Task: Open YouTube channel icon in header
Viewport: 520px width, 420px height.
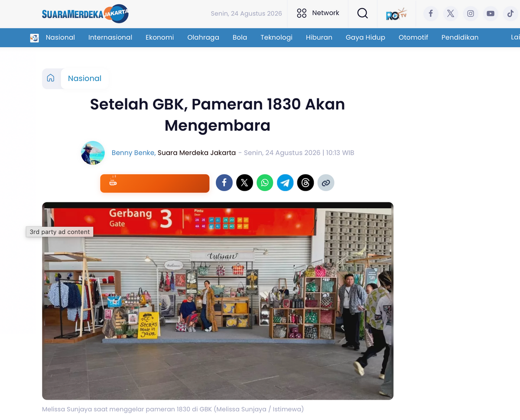Action: [x=491, y=13]
